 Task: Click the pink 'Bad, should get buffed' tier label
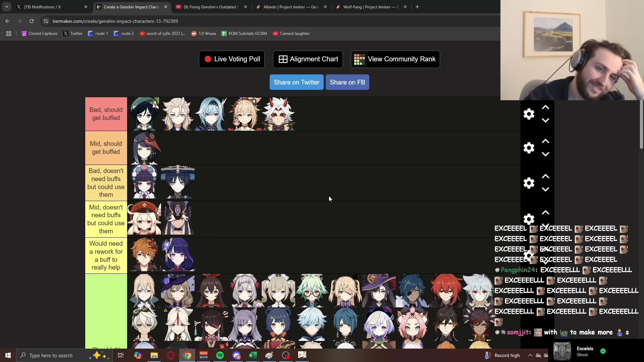[x=106, y=114]
